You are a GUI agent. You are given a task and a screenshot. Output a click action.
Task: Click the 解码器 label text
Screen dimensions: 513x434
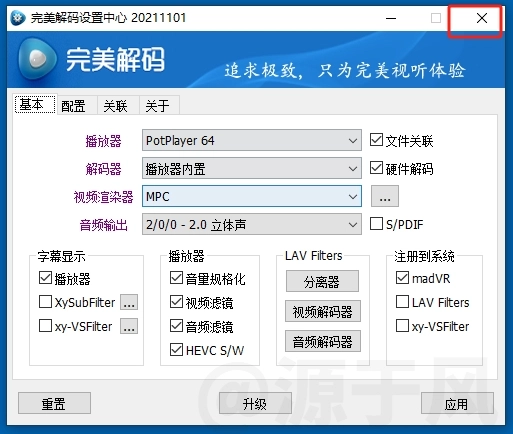[103, 169]
